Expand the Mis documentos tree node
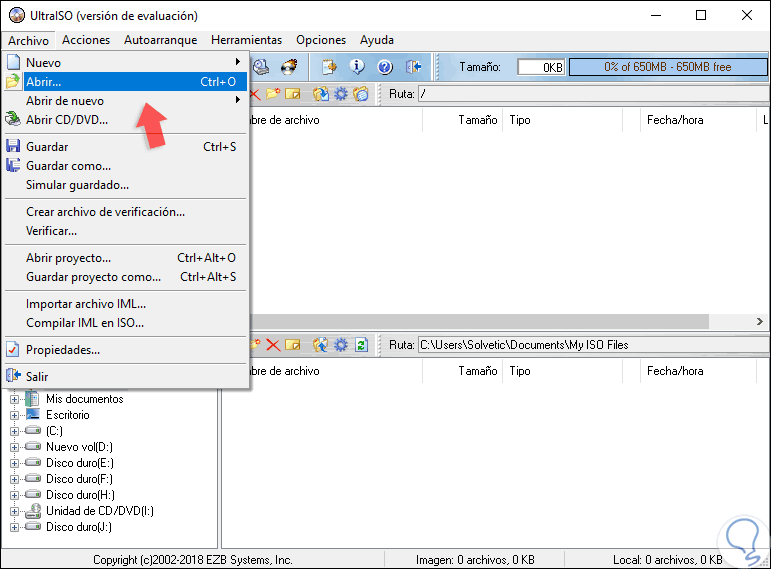The image size is (771, 569). [x=14, y=399]
